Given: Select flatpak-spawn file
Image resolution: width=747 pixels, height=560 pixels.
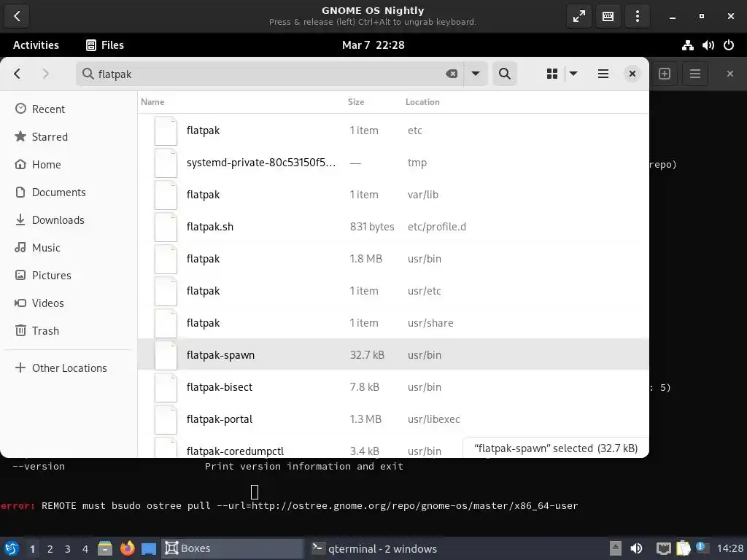Looking at the screenshot, I should pos(393,355).
